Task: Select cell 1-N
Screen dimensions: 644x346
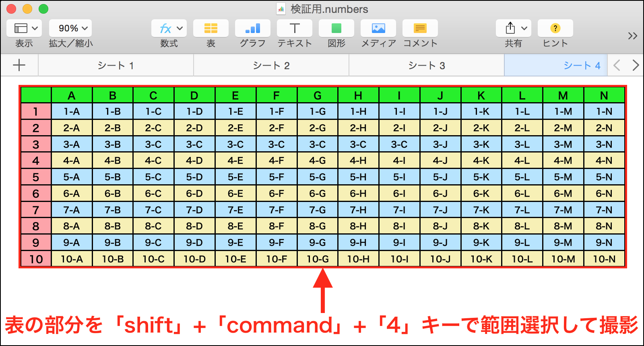Action: [x=604, y=111]
